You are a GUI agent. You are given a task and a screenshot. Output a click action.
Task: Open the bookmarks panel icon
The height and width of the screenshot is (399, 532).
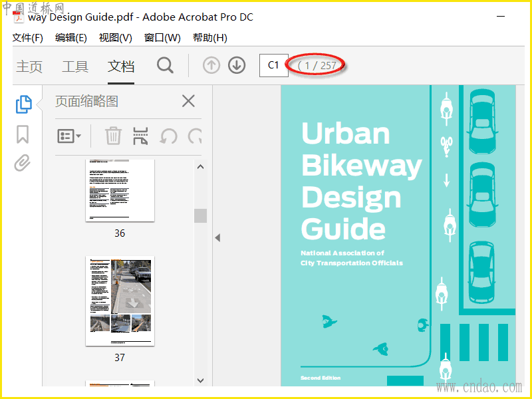click(23, 134)
